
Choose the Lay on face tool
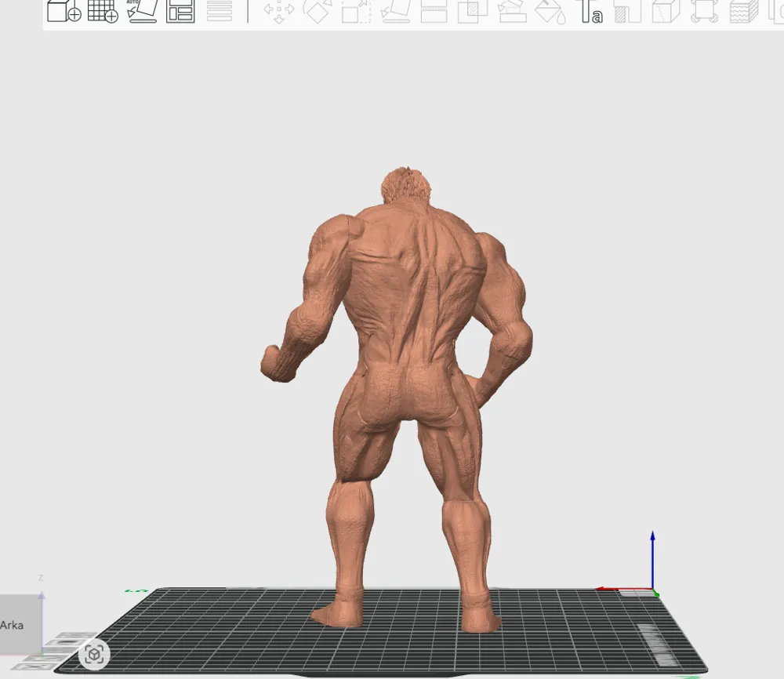395,11
